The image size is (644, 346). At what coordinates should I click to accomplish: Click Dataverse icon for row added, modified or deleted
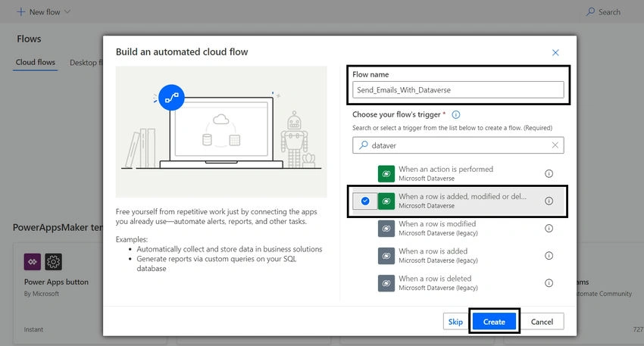(386, 201)
